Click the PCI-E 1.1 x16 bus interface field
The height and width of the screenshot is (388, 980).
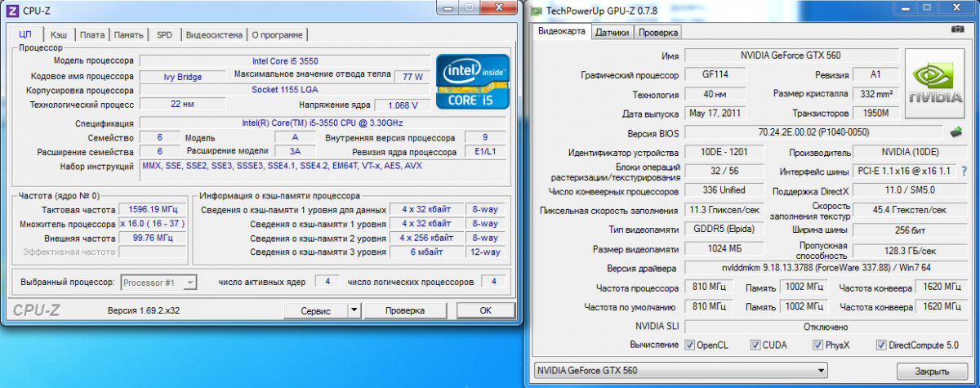[906, 172]
